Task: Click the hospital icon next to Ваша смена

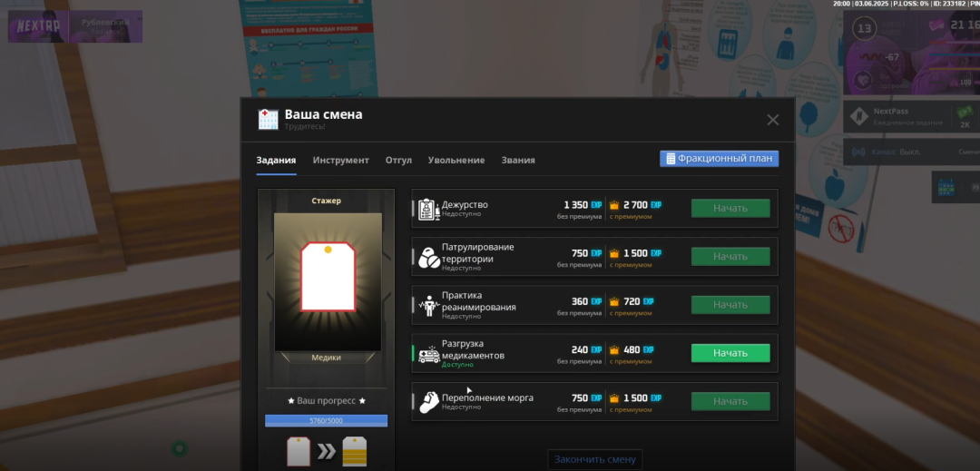Action: click(268, 119)
